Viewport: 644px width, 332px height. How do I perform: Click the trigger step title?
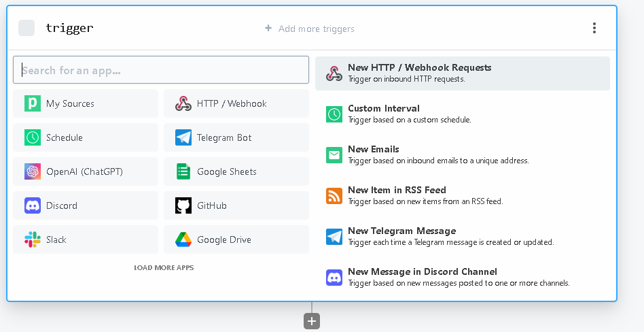(x=69, y=28)
